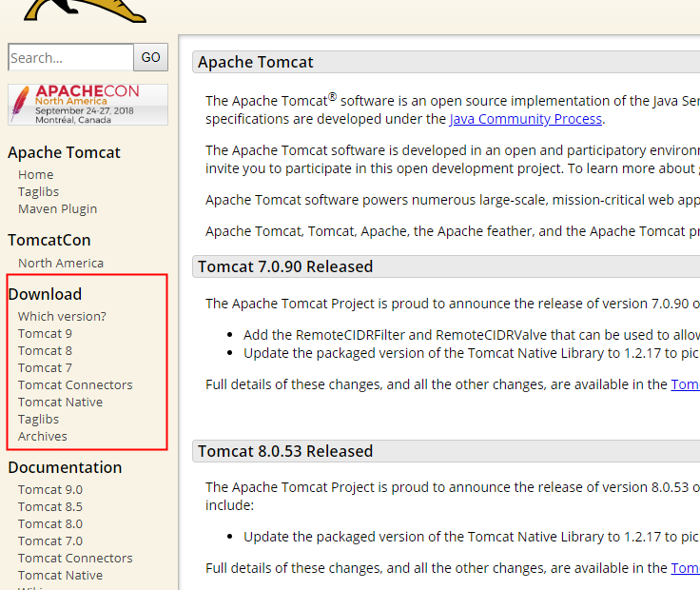Image resolution: width=700 pixels, height=590 pixels.
Task: Click the Apache Tomcat content heading
Action: tap(256, 62)
